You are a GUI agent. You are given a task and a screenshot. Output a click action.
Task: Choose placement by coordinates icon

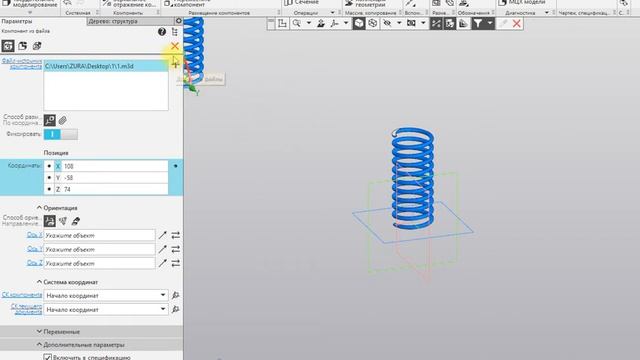(50, 120)
